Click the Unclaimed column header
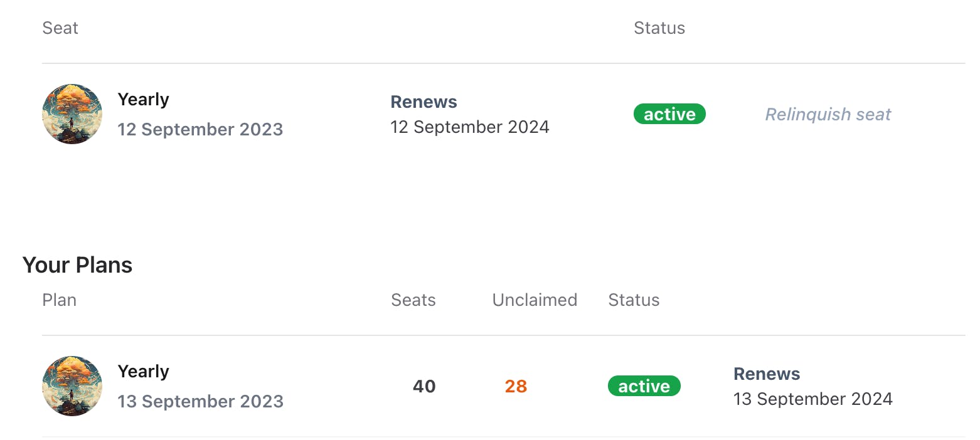Viewport: 980px width, 440px height. pos(535,300)
